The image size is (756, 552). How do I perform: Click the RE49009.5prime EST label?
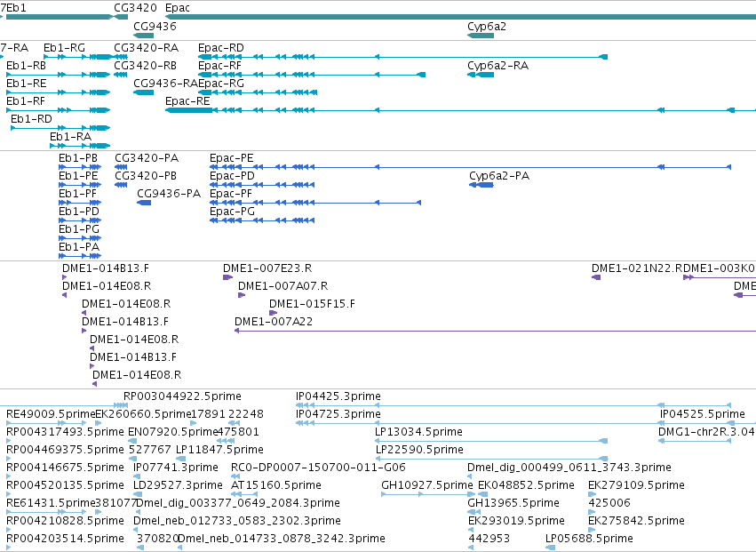tap(51, 414)
